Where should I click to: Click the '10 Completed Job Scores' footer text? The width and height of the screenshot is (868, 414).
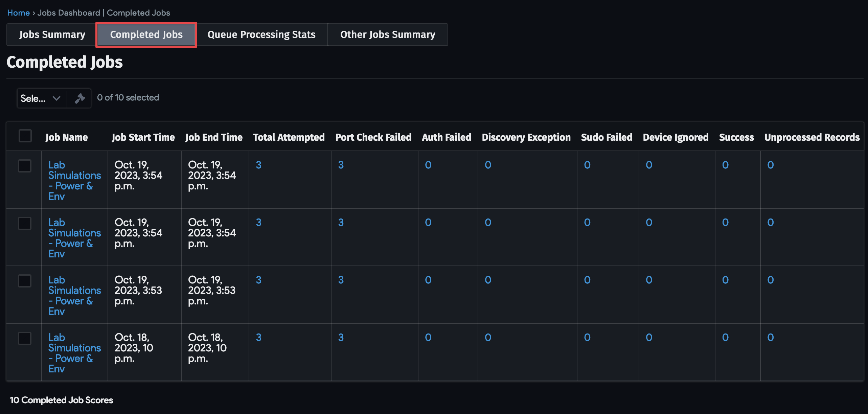pyautogui.click(x=61, y=400)
